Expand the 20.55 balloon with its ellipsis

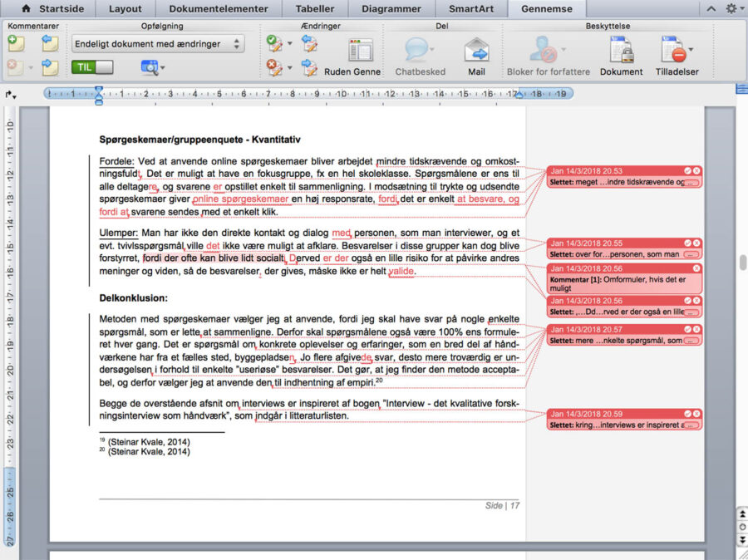[x=691, y=255]
